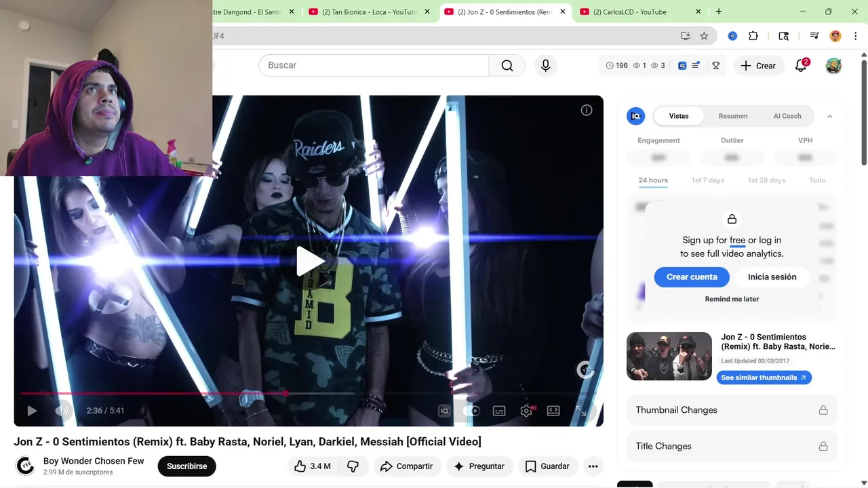Image resolution: width=868 pixels, height=488 pixels.
Task: Share the video with Compartir
Action: point(407,466)
